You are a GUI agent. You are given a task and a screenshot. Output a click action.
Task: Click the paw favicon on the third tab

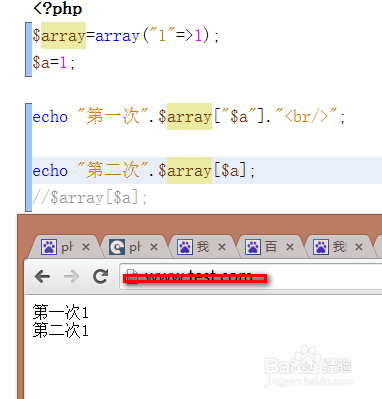pyautogui.click(x=185, y=247)
